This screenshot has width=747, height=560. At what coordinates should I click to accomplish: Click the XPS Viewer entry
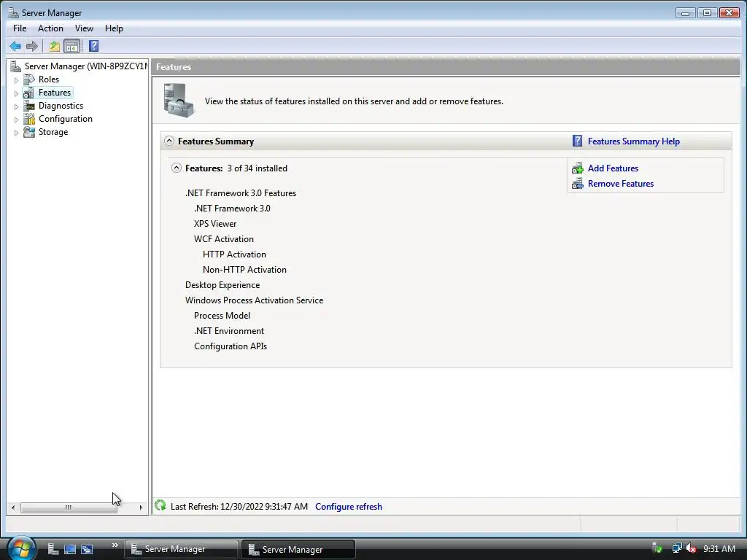coord(215,223)
